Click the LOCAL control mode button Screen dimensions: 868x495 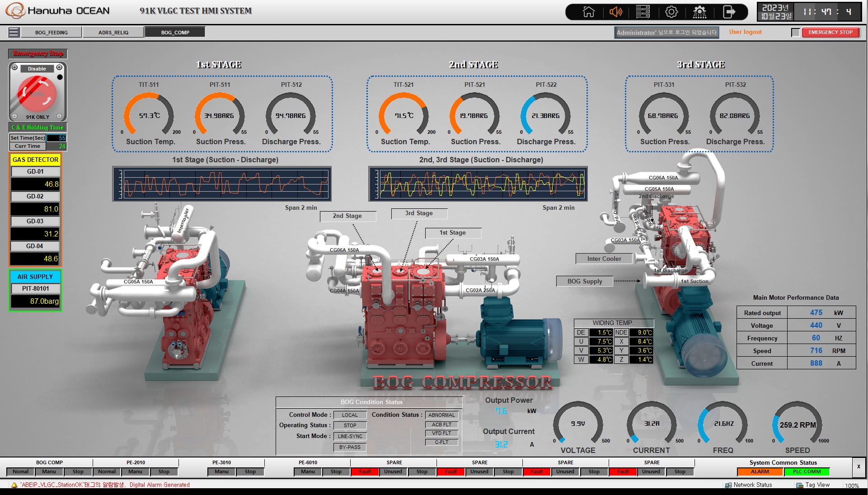[x=350, y=415]
